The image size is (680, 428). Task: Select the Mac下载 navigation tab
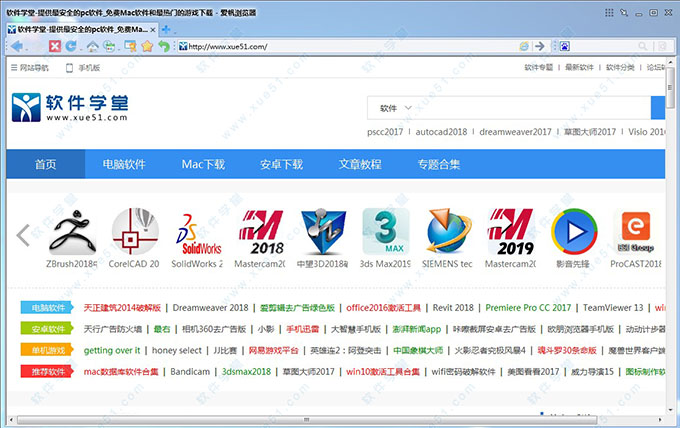(203, 164)
